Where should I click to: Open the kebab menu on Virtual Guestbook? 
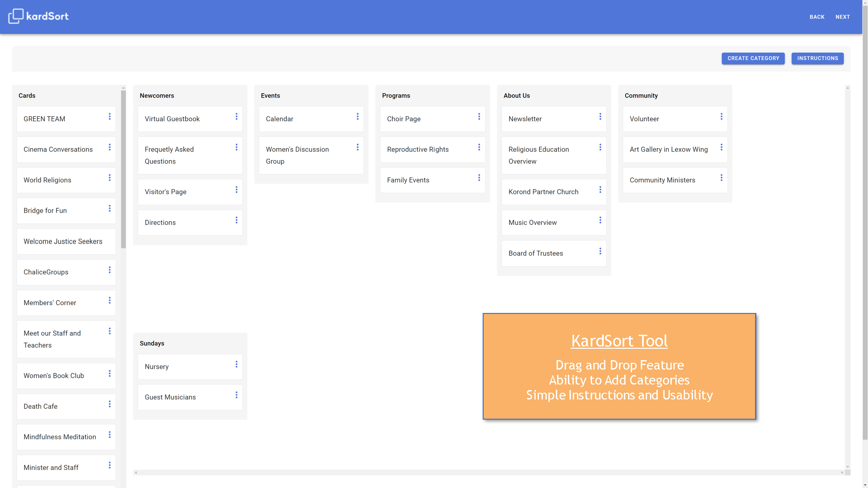point(237,116)
